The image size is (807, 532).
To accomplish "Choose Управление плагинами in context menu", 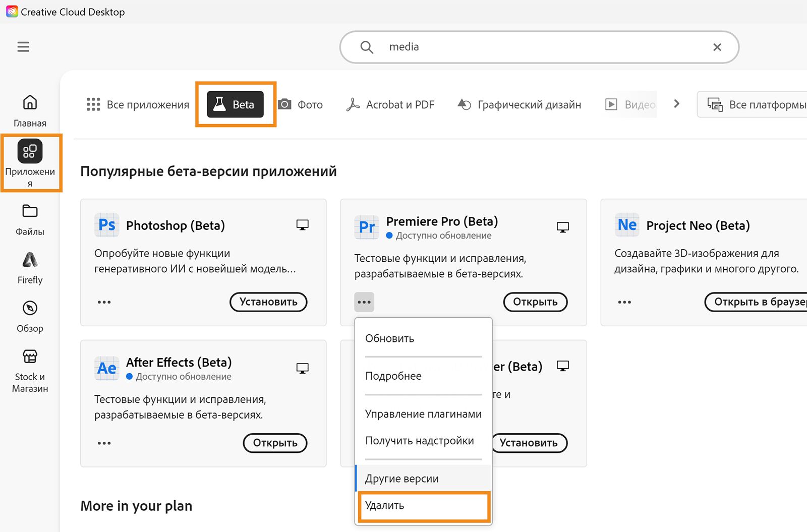I will (x=423, y=414).
